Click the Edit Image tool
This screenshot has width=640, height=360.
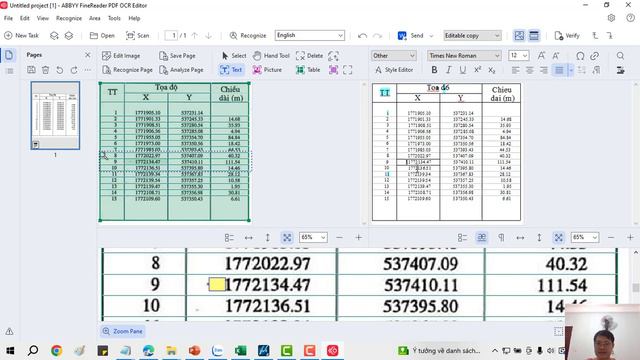(121, 56)
